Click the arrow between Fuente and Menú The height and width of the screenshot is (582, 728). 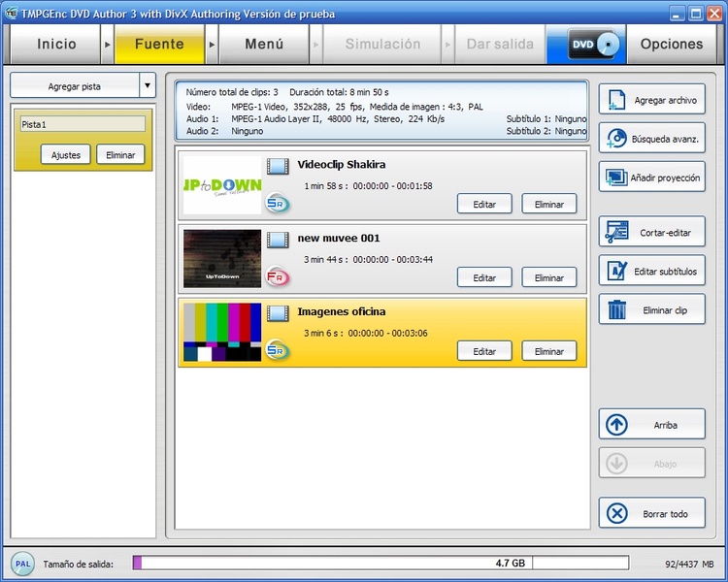pos(212,45)
